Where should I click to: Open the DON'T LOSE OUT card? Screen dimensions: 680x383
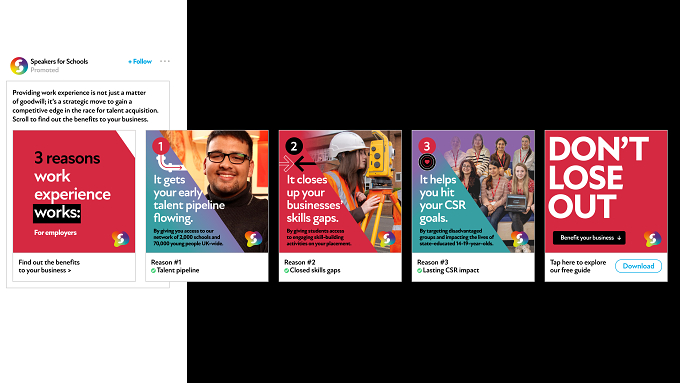606,192
